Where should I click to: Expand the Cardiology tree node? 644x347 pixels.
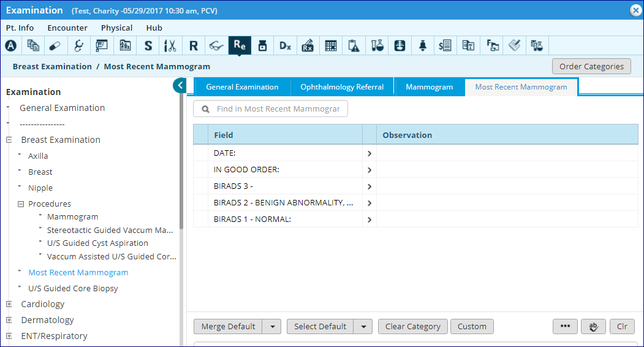click(9, 304)
